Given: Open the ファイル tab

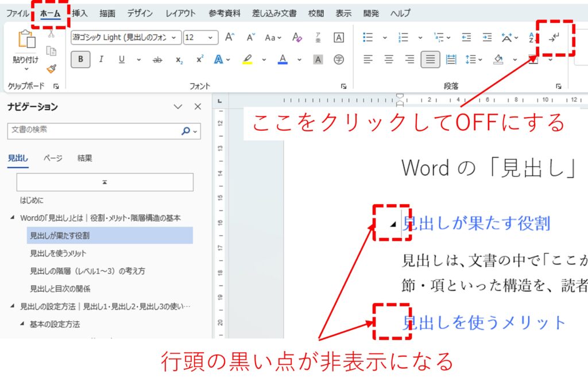Looking at the screenshot, I should point(17,13).
